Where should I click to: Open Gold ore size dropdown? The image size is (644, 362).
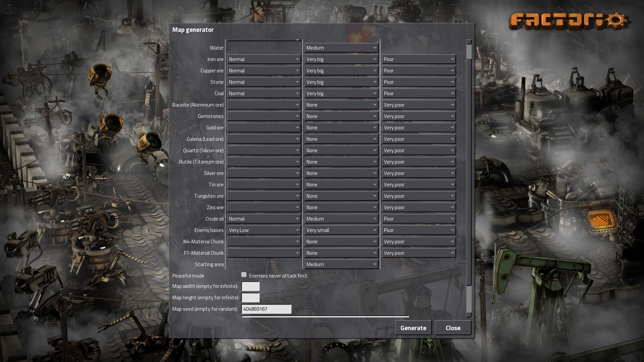(341, 128)
